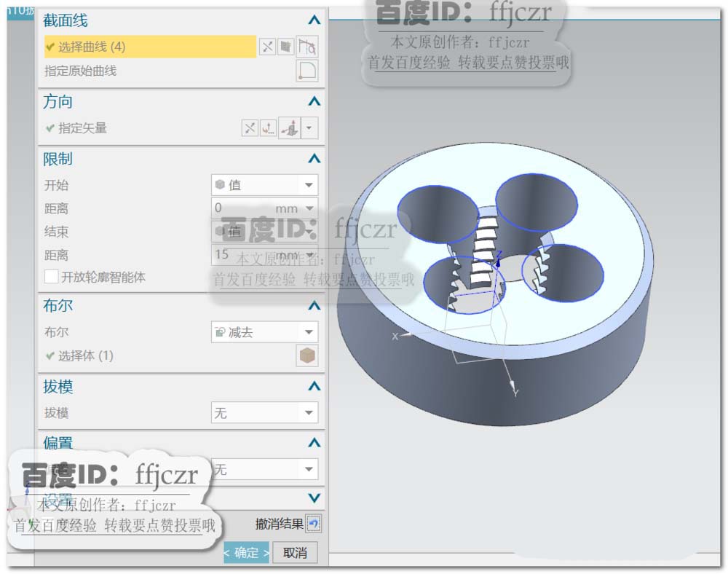
Task: Open the 开始 limit type dropdown
Action: point(265,185)
